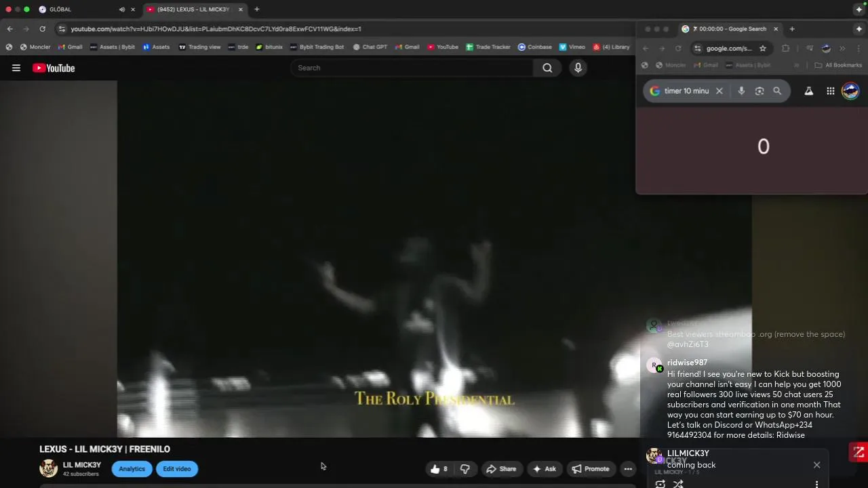Clear the timer 10 minu search text
This screenshot has height=488, width=868.
click(719, 91)
